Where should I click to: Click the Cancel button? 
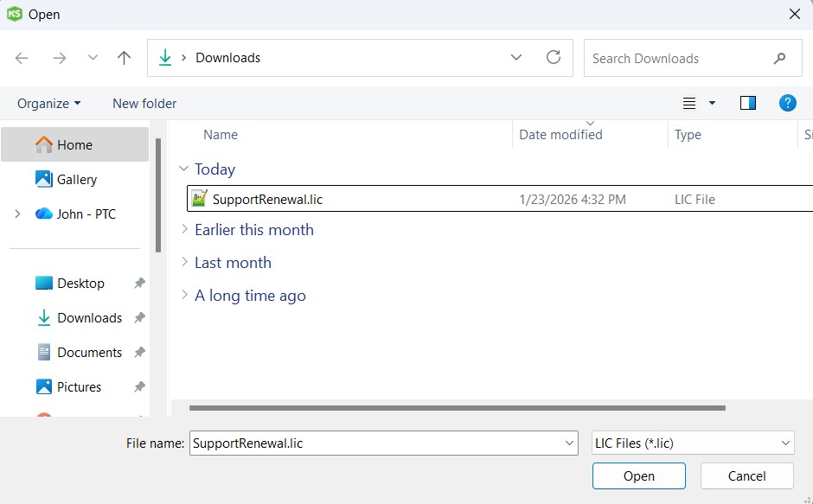coord(746,475)
